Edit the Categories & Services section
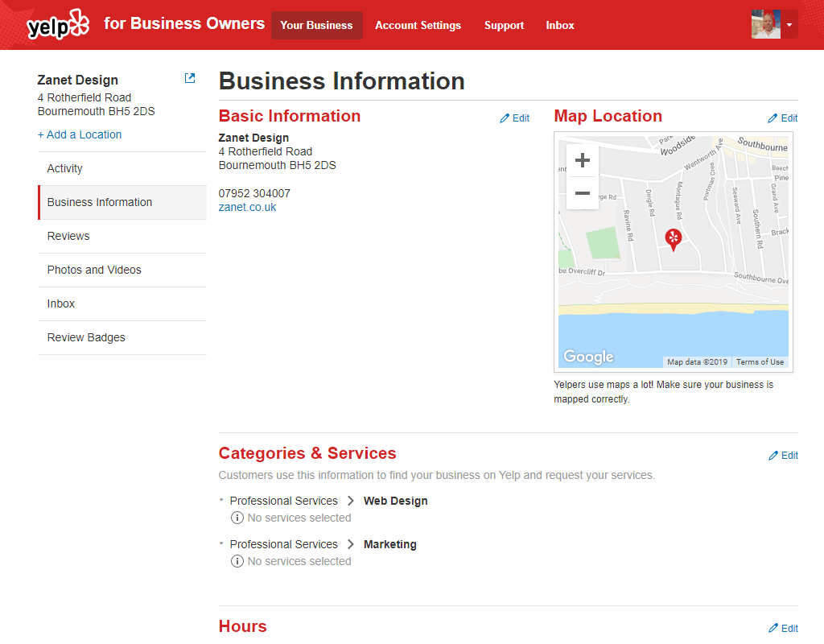The height and width of the screenshot is (644, 824). click(x=783, y=456)
